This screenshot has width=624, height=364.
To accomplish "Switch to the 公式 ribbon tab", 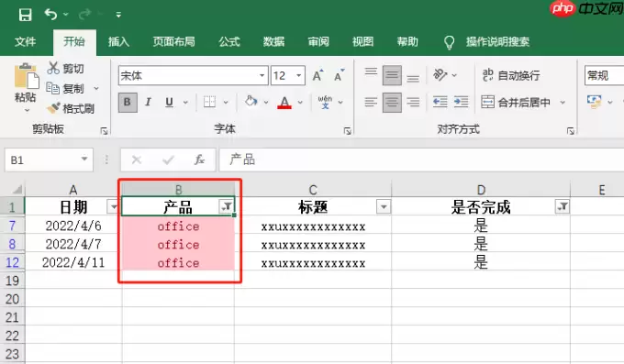I will click(229, 41).
